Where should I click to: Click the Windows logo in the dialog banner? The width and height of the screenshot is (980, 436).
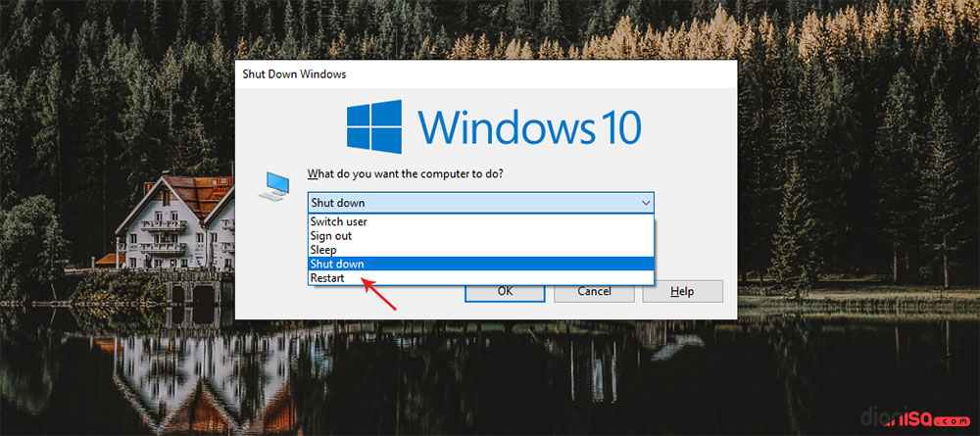(376, 127)
